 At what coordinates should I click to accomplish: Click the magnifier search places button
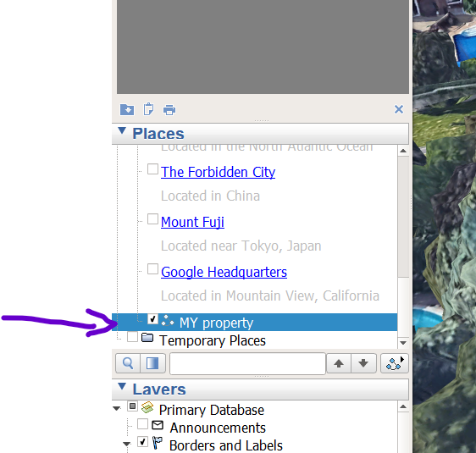pyautogui.click(x=128, y=363)
